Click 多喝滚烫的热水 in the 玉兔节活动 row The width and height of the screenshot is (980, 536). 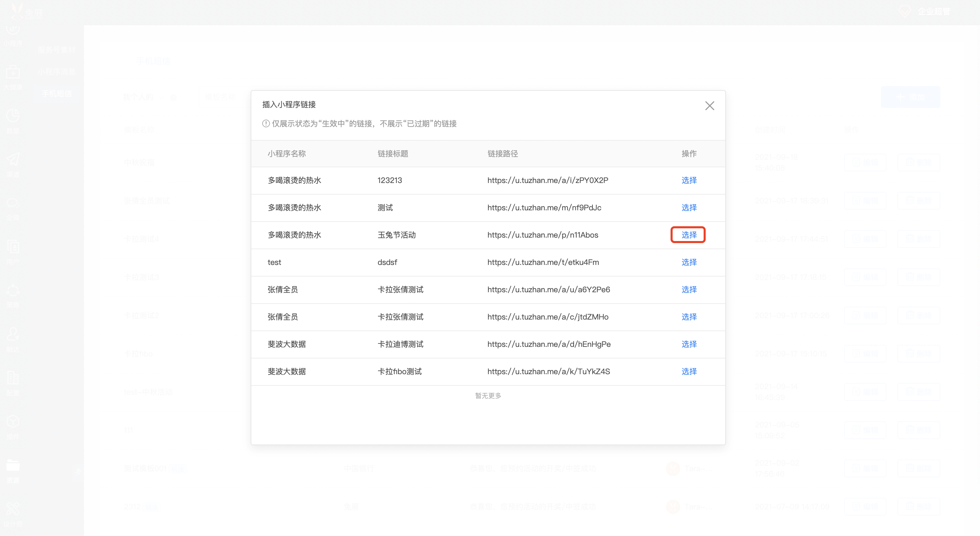(294, 235)
